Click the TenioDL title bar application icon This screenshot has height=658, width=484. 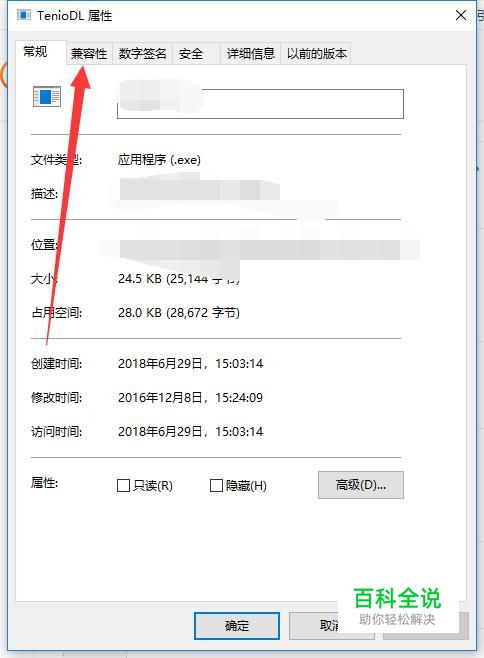[24, 16]
